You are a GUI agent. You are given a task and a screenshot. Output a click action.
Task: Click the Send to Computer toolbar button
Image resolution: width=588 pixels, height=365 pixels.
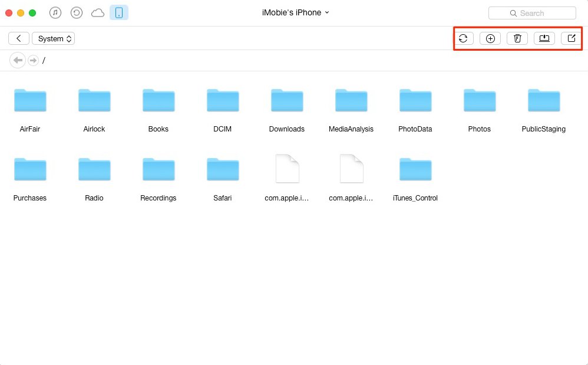(544, 38)
